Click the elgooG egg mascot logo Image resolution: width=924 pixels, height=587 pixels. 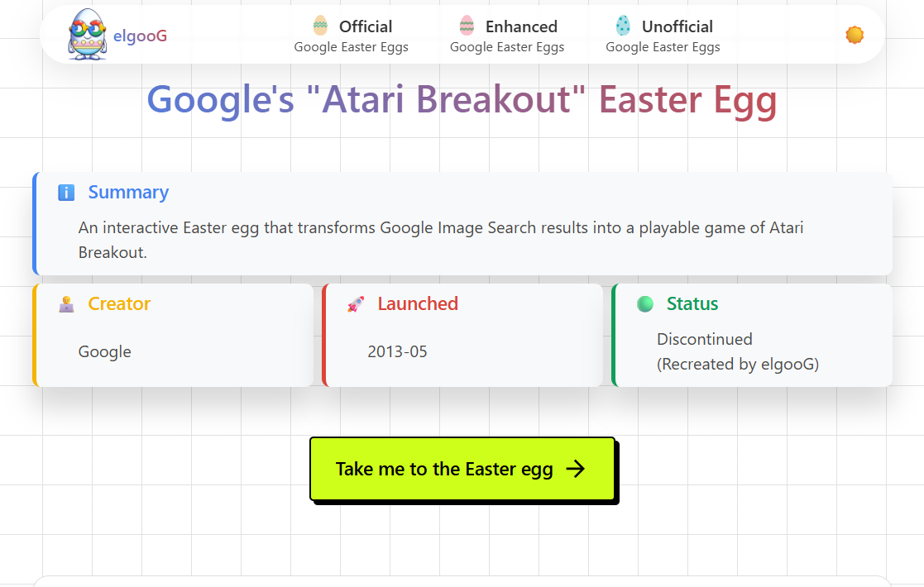(87, 35)
